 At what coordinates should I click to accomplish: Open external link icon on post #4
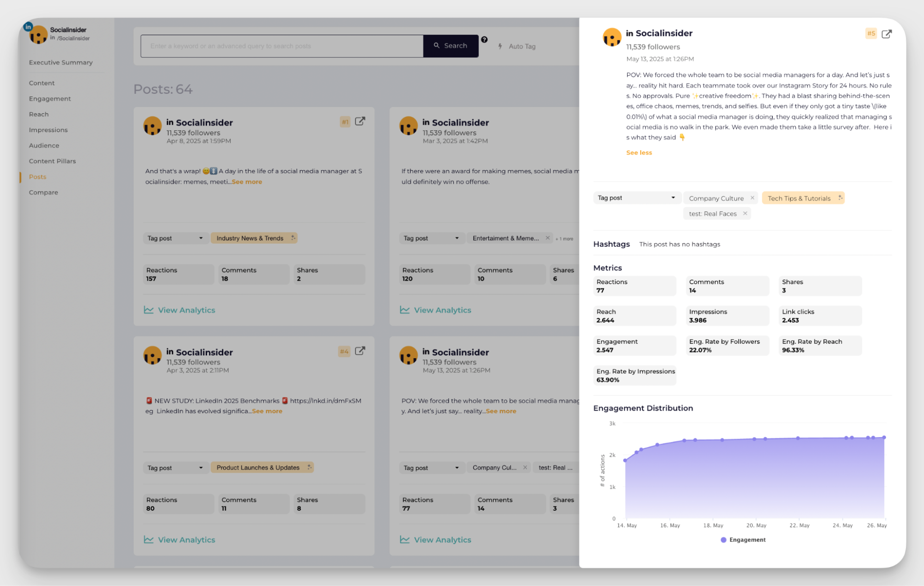click(x=360, y=351)
